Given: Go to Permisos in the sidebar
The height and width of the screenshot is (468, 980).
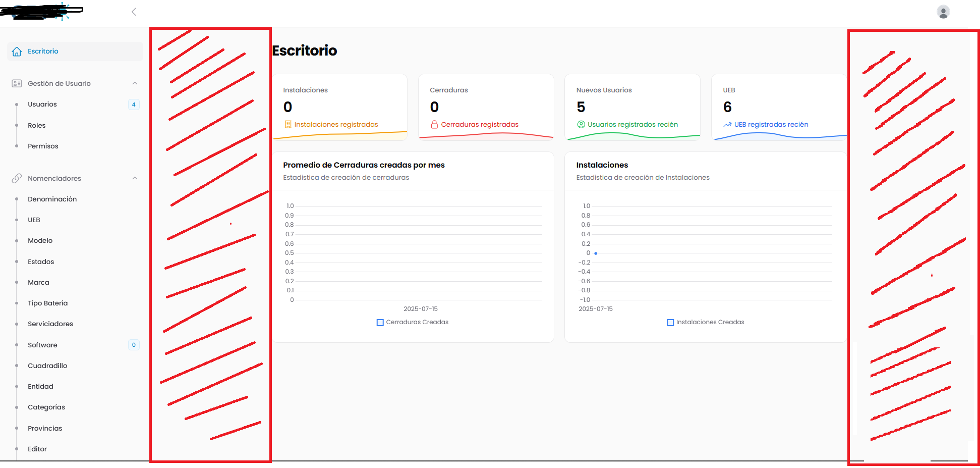Looking at the screenshot, I should pyautogui.click(x=43, y=146).
